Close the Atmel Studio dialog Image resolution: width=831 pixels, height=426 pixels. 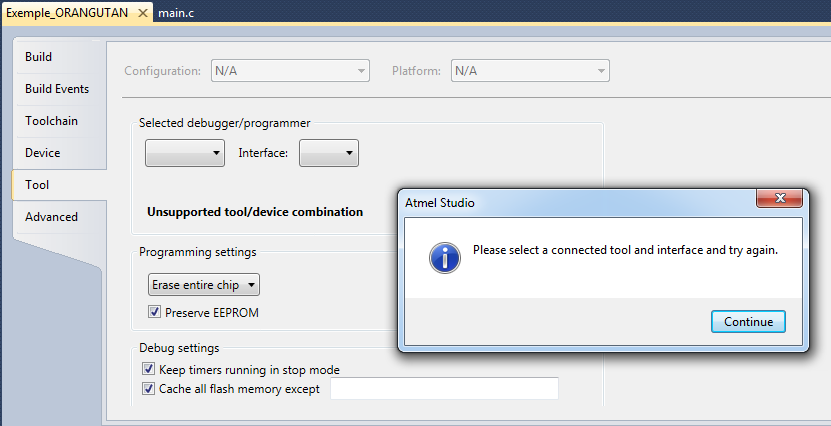tap(780, 201)
